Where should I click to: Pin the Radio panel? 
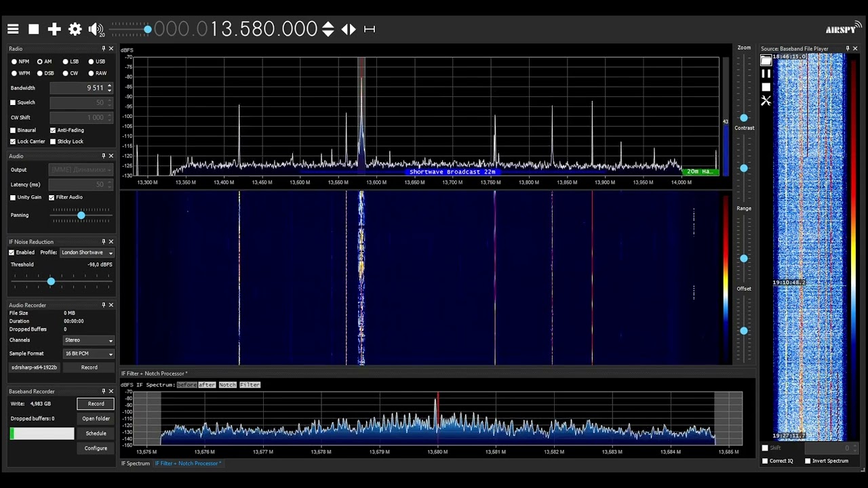[104, 49]
